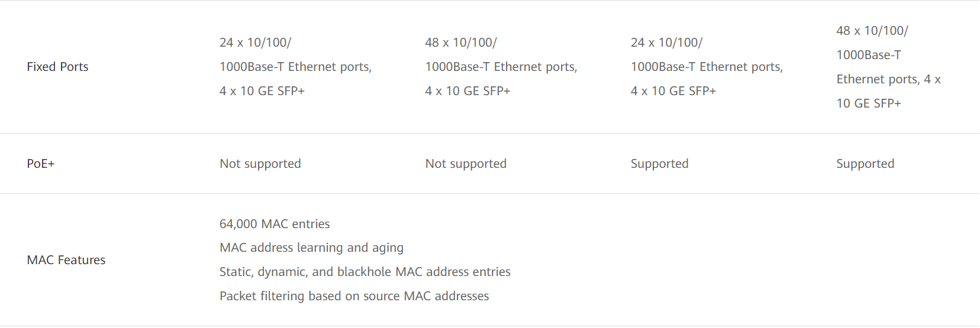Click "24 x 10/100/" in the third ports cell

[666, 43]
